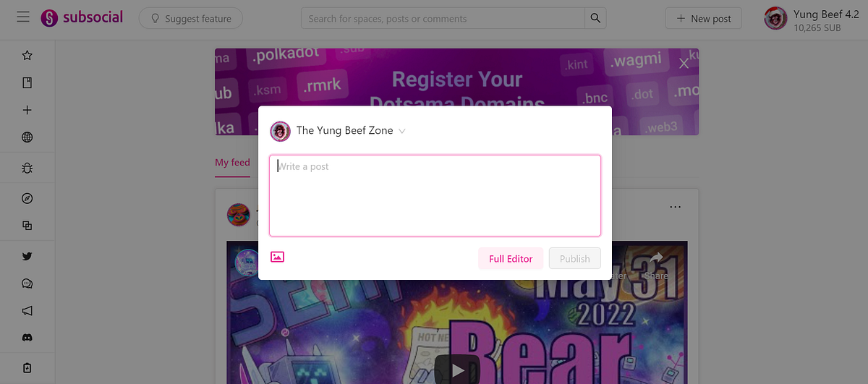Image resolution: width=868 pixels, height=384 pixels.
Task: Click the Twitter icon in sidebar
Action: (x=27, y=256)
